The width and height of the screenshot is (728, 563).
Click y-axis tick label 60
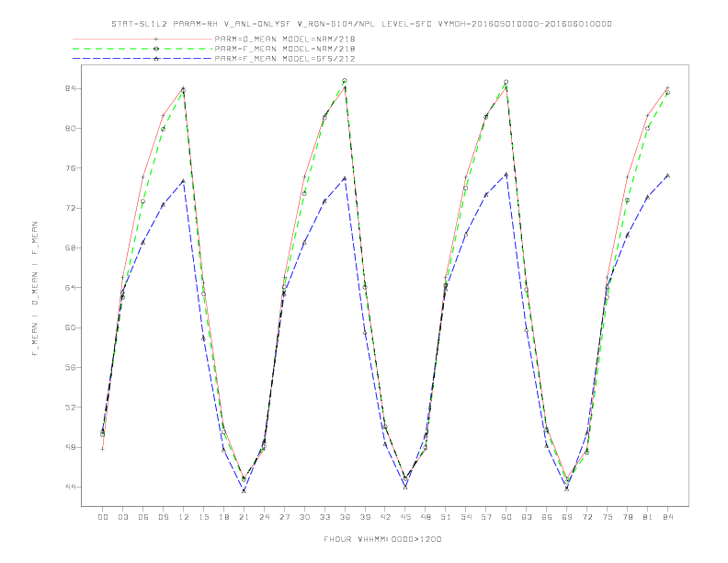70,327
